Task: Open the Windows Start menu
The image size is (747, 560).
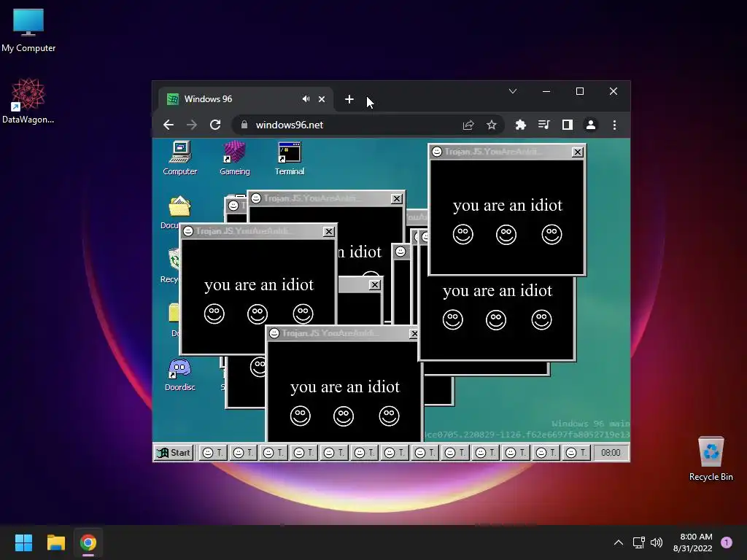Action: click(x=23, y=542)
